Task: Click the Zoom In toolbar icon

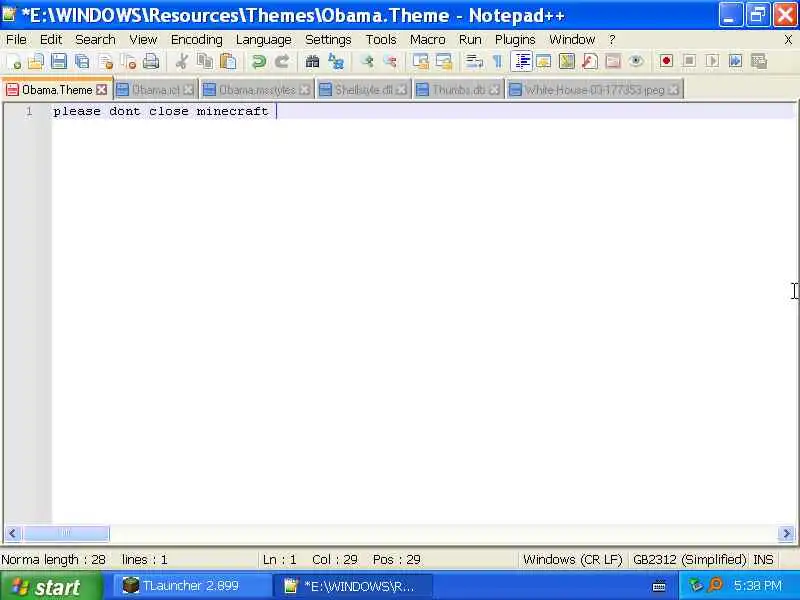Action: (x=367, y=62)
